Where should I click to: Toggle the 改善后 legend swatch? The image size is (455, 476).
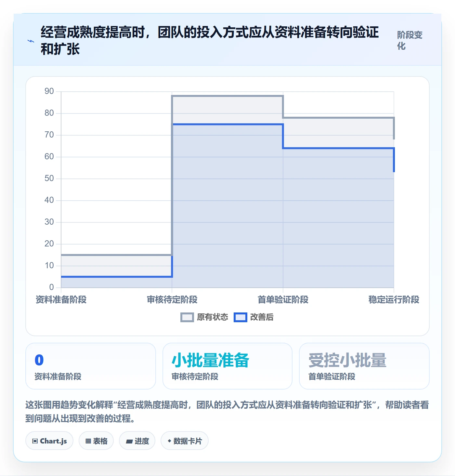[x=240, y=317]
